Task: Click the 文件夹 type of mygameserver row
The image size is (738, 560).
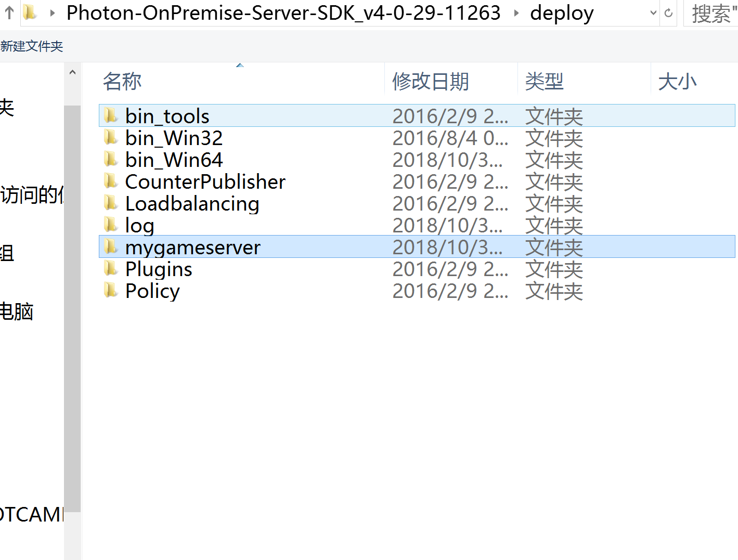Action: click(554, 248)
